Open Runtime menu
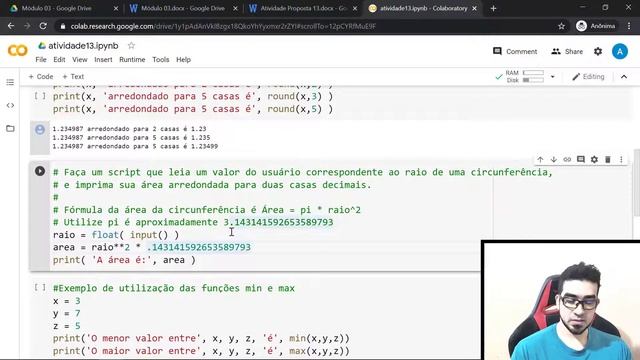640x360 pixels. pyautogui.click(x=132, y=60)
